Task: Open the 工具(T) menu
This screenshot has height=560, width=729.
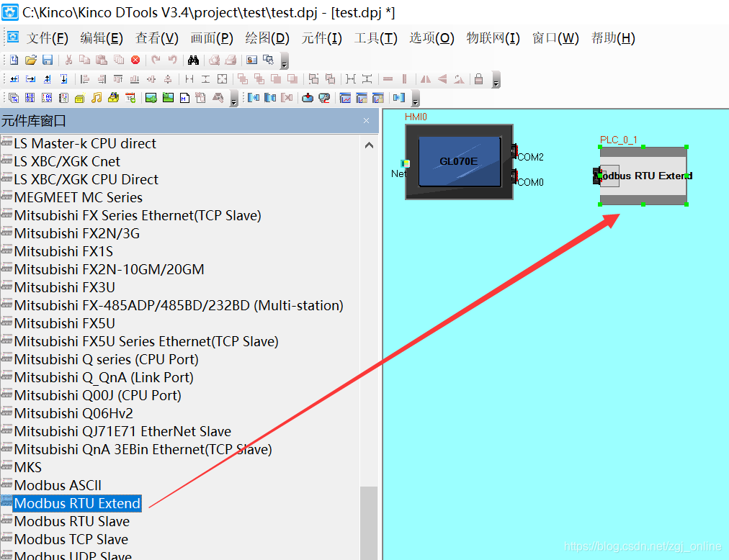Action: [x=375, y=38]
